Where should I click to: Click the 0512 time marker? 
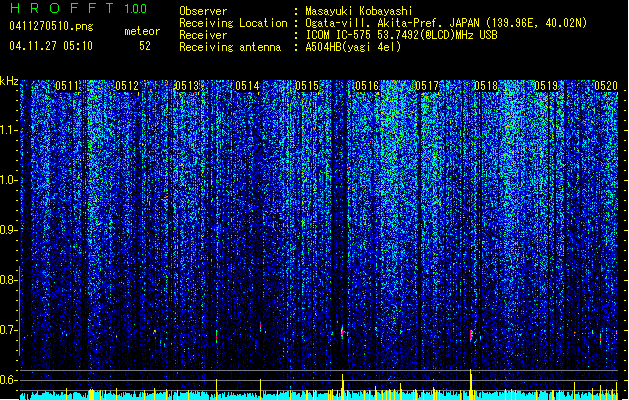coord(127,86)
